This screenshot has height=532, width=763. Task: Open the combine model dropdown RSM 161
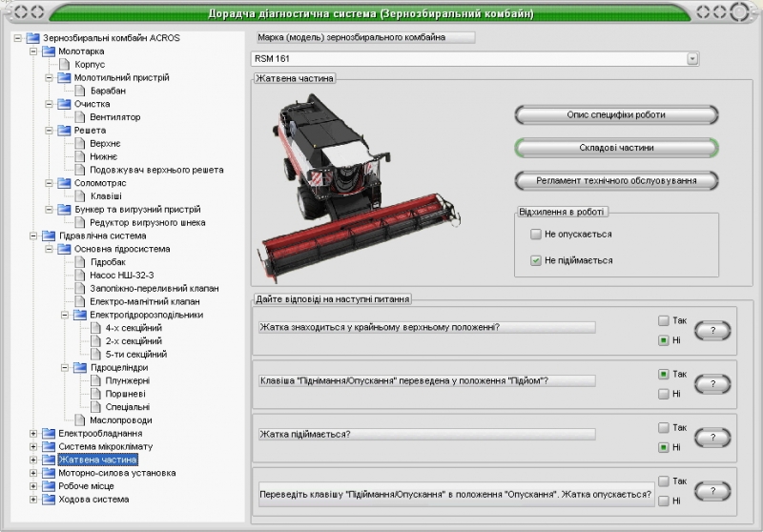(x=692, y=59)
